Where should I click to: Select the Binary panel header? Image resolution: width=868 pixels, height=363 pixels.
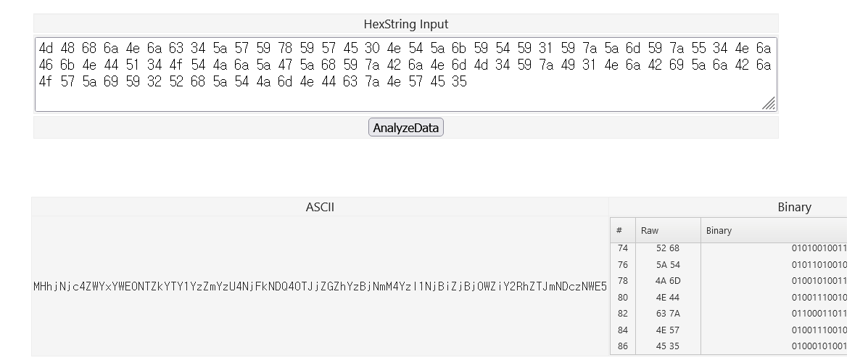click(794, 207)
